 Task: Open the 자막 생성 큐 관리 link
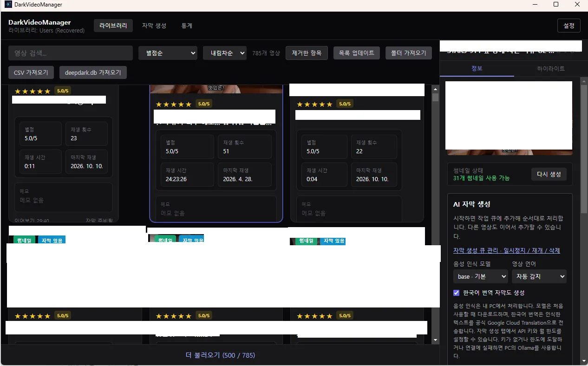(x=507, y=250)
